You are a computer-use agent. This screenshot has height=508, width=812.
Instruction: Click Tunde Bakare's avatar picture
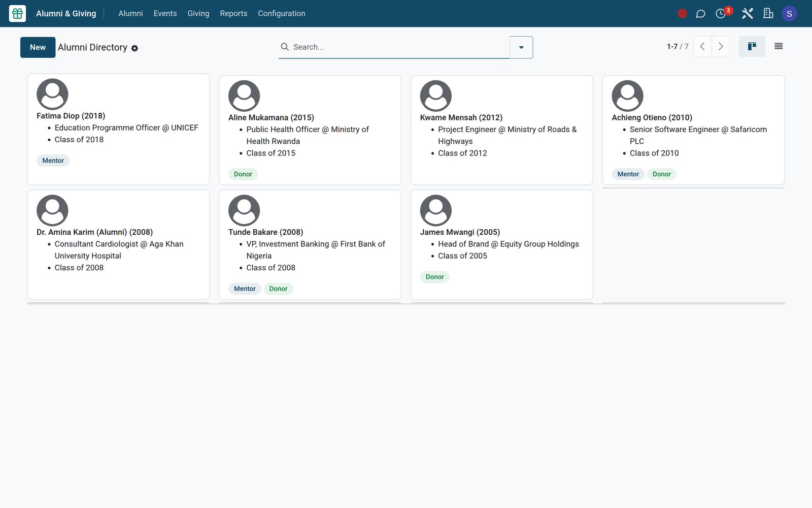[244, 210]
